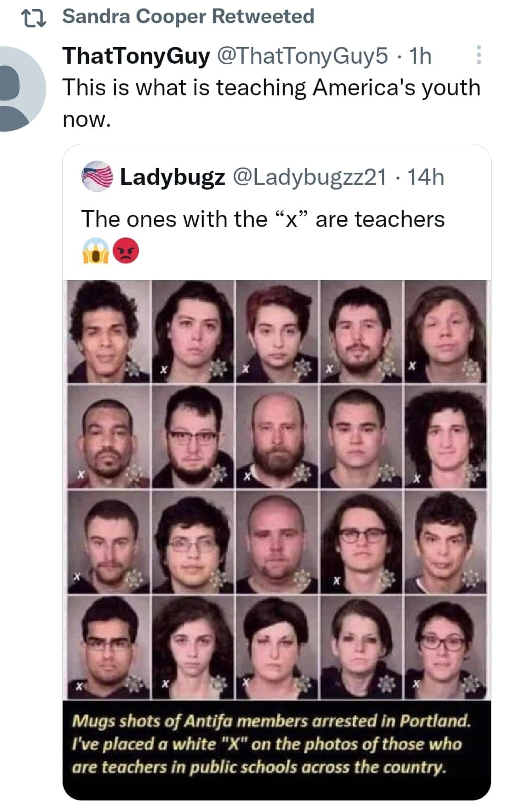Click the 1h tweet timestamp
This screenshot has width=510, height=812.
[420, 55]
